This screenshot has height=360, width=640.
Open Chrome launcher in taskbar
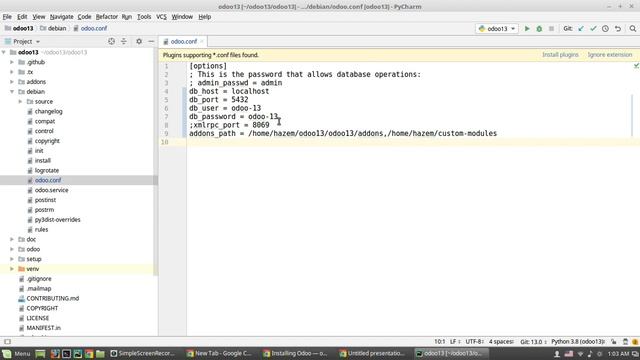tap(89, 353)
